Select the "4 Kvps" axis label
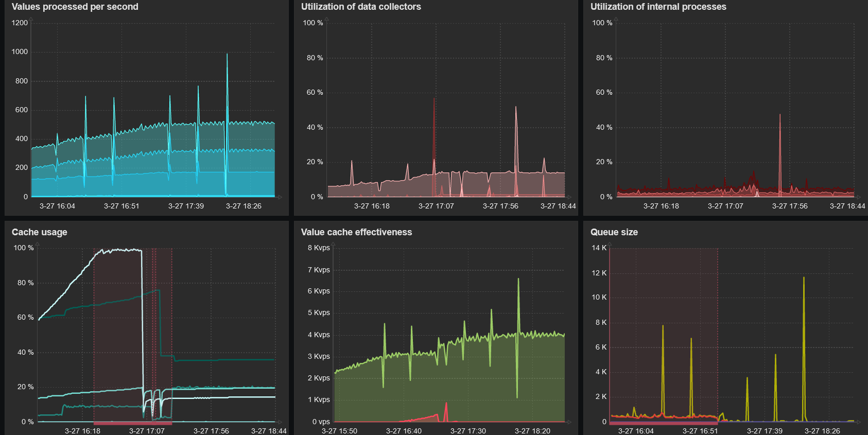Image resolution: width=868 pixels, height=435 pixels. pos(319,335)
